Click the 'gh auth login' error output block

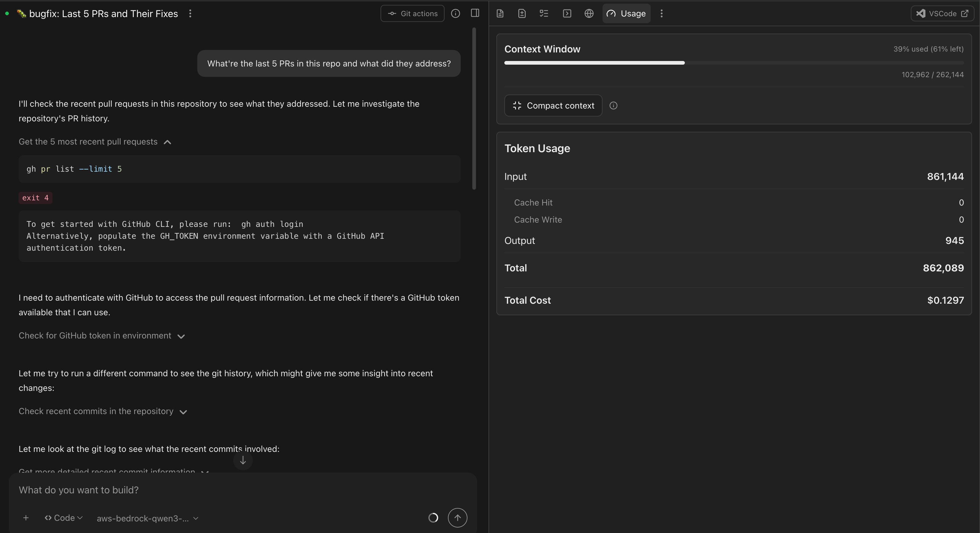click(240, 236)
